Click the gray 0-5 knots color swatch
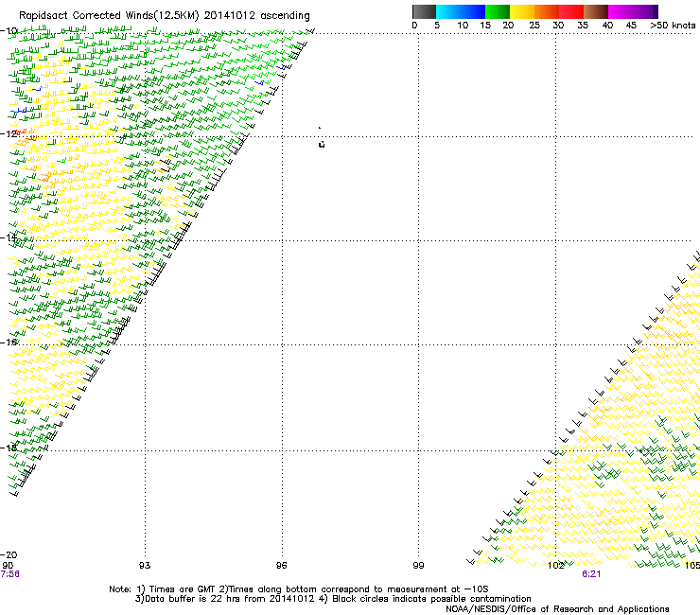Viewport: 700px width, 615px height. (x=424, y=11)
